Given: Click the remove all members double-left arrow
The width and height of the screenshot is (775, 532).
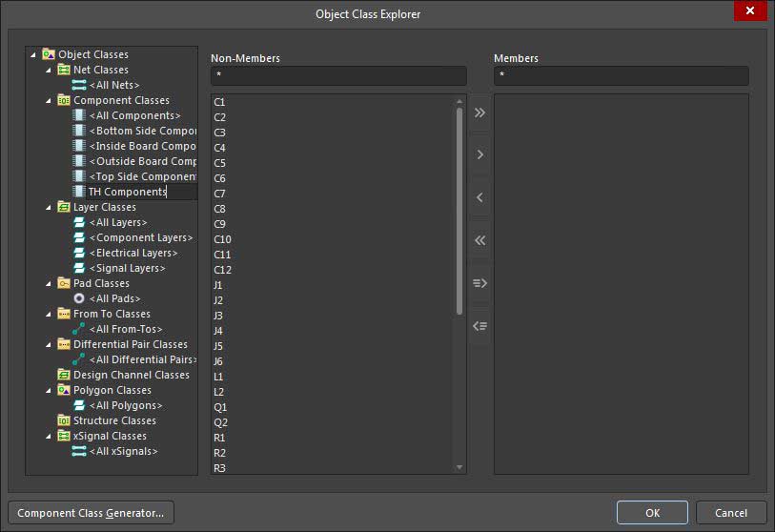Looking at the screenshot, I should click(x=479, y=240).
